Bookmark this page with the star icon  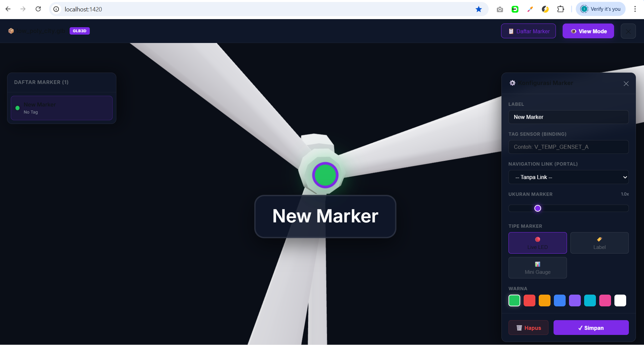(479, 9)
